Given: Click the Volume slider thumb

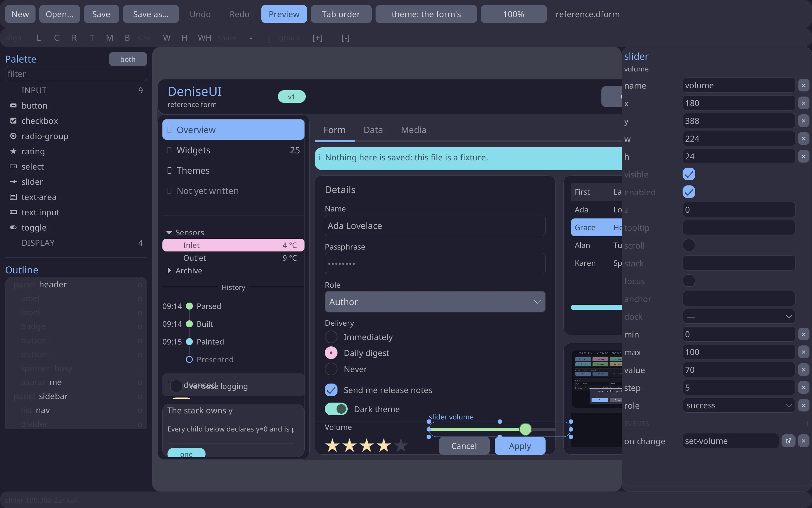Looking at the screenshot, I should (526, 429).
